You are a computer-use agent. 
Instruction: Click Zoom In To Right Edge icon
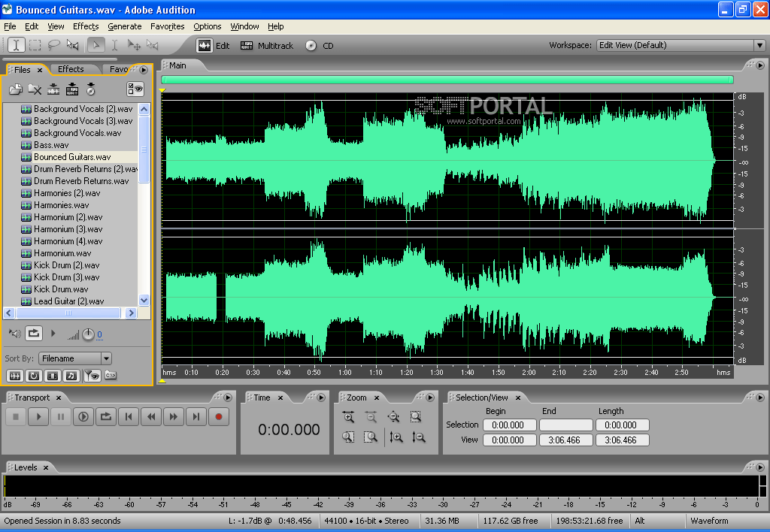(x=371, y=437)
